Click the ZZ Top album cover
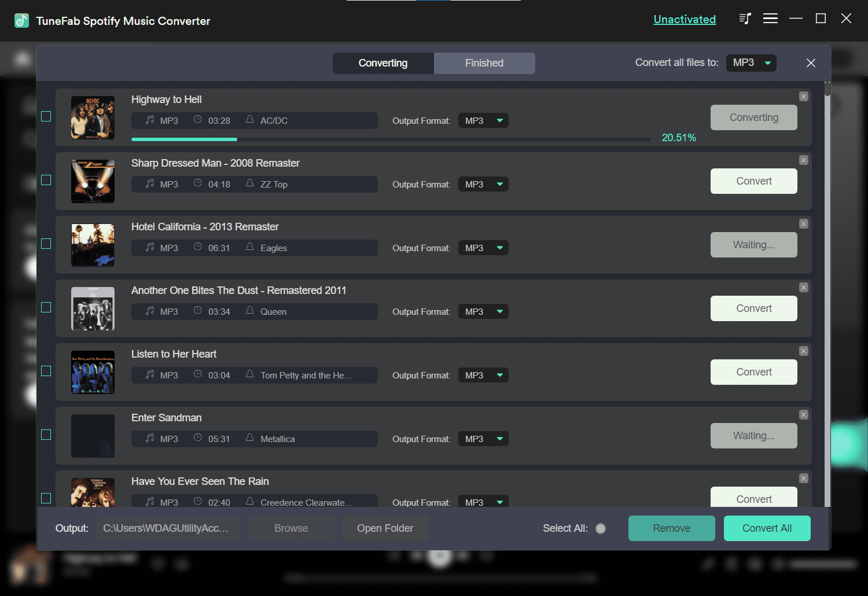The width and height of the screenshot is (868, 596). [x=93, y=181]
